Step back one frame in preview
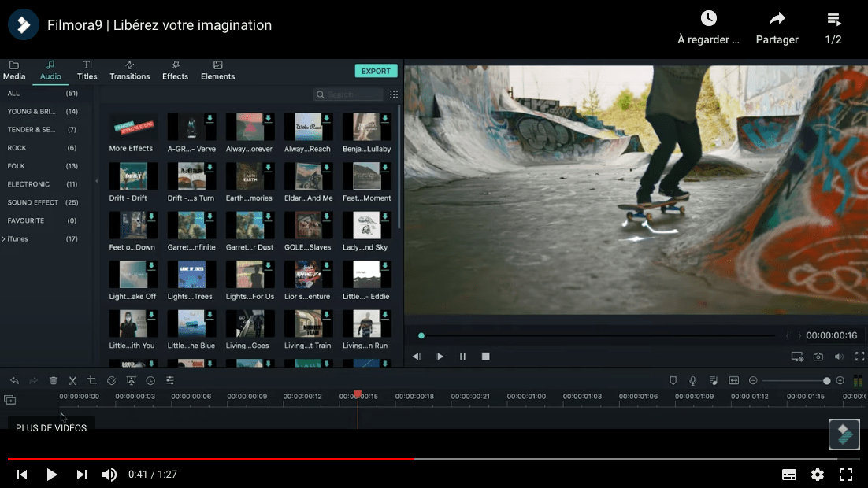The height and width of the screenshot is (488, 868). 417,357
